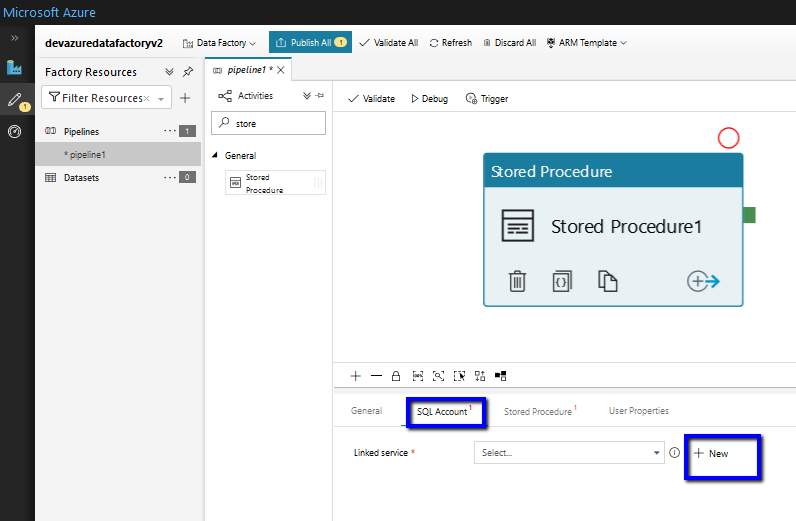Collapse the General activities group

point(214,156)
